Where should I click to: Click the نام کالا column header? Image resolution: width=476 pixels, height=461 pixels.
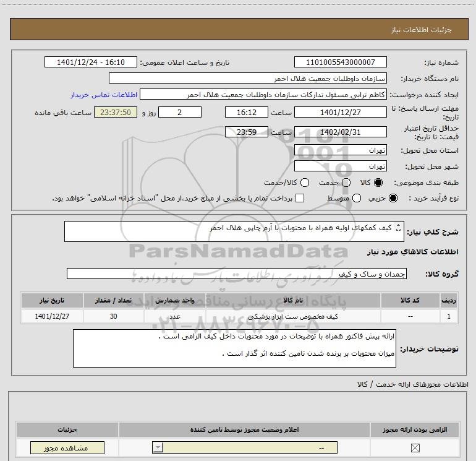293,300
